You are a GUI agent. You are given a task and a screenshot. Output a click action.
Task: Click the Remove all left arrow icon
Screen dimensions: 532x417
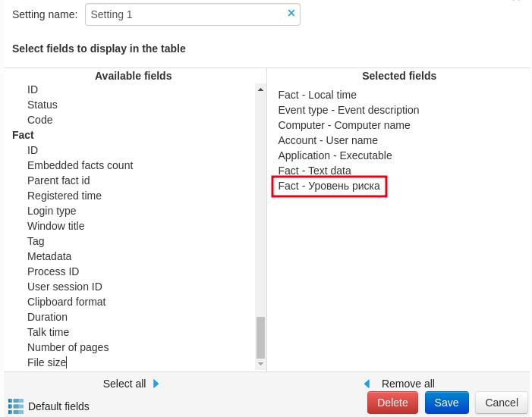tap(367, 384)
